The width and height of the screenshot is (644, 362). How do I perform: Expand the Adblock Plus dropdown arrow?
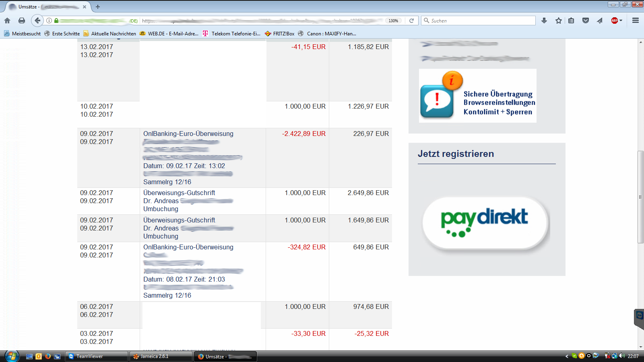point(621,21)
